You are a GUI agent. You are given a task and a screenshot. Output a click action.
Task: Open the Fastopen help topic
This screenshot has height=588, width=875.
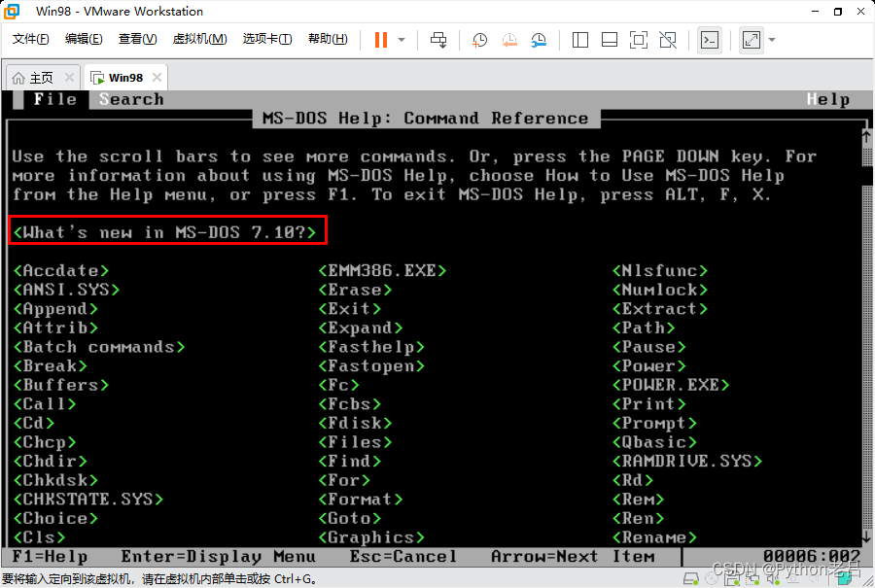(x=371, y=366)
